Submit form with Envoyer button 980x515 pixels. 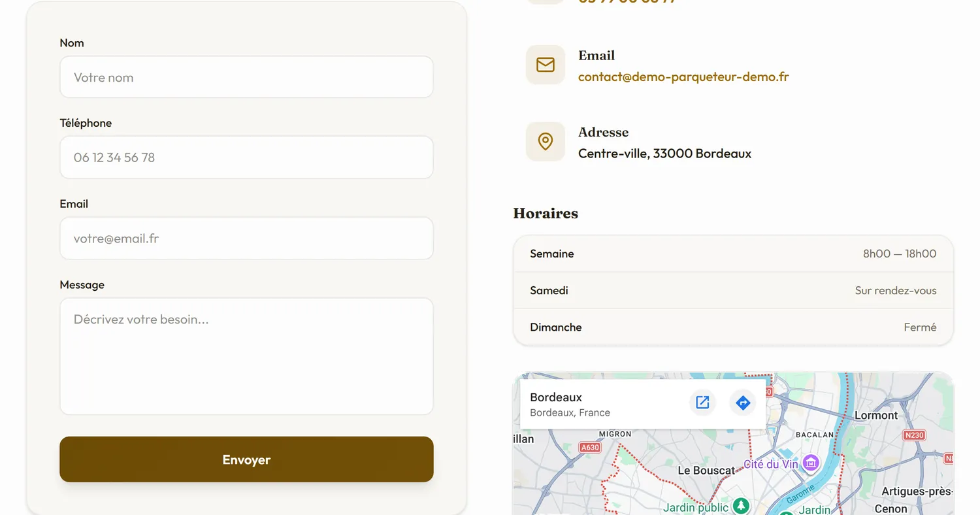tap(246, 459)
